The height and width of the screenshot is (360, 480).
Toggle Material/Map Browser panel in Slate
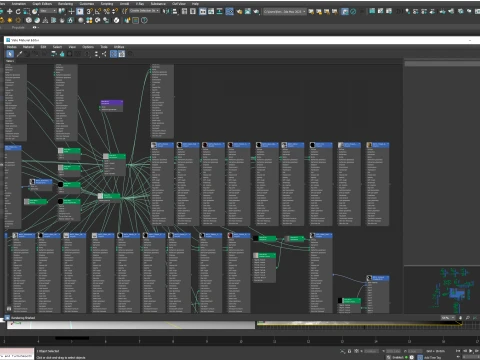pyautogui.click(x=114, y=54)
